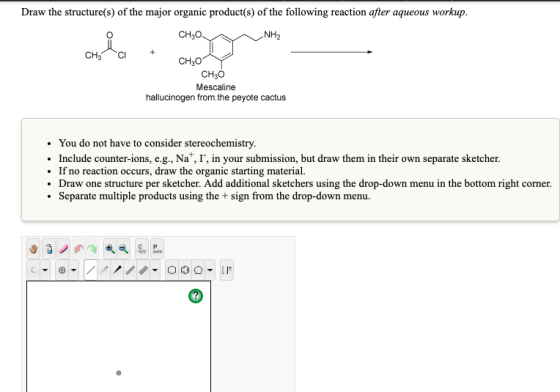Click 'Separate multiple products' instruction line
560x392 pixels.
[x=214, y=196]
